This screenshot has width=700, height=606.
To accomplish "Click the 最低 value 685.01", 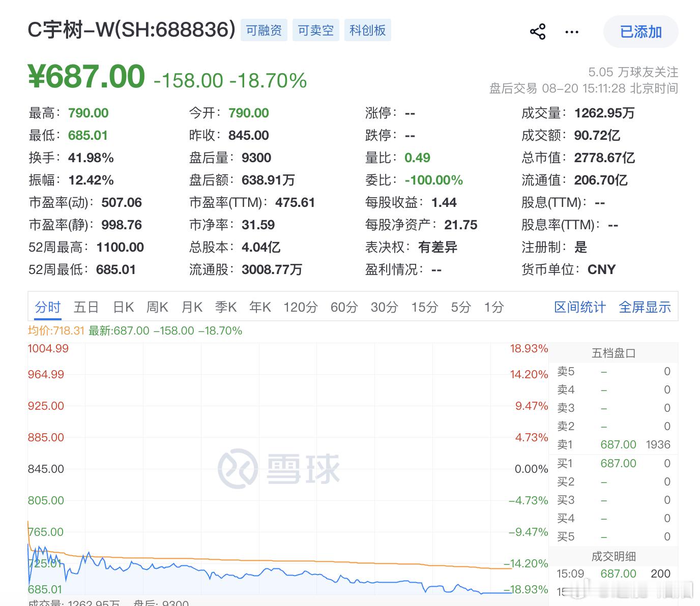I will 88,135.
